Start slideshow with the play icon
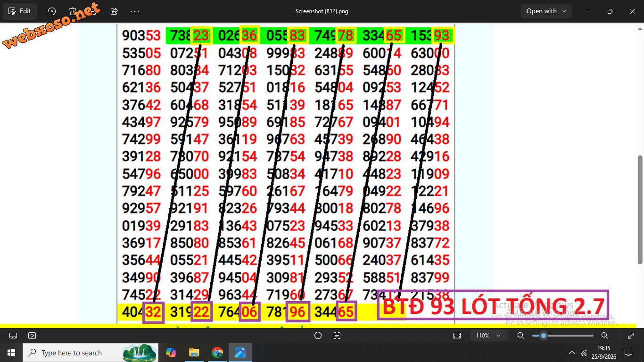This screenshot has width=644, height=362. click(x=32, y=336)
